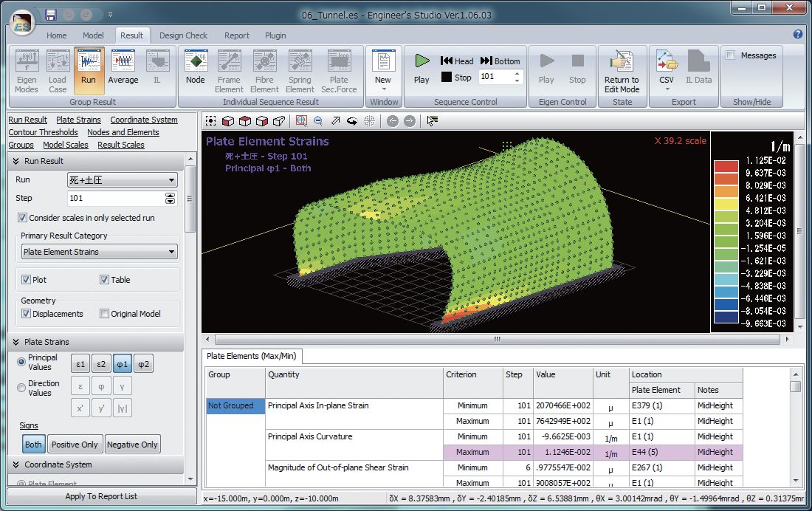Switch to the Model ribbon tab
The height and width of the screenshot is (511, 812).
pyautogui.click(x=93, y=35)
